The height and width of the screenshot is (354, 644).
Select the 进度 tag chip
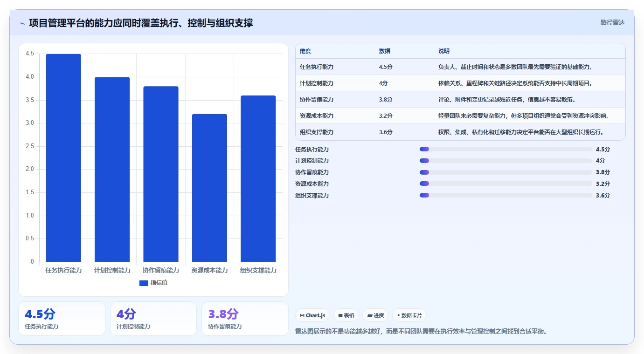pyautogui.click(x=375, y=315)
